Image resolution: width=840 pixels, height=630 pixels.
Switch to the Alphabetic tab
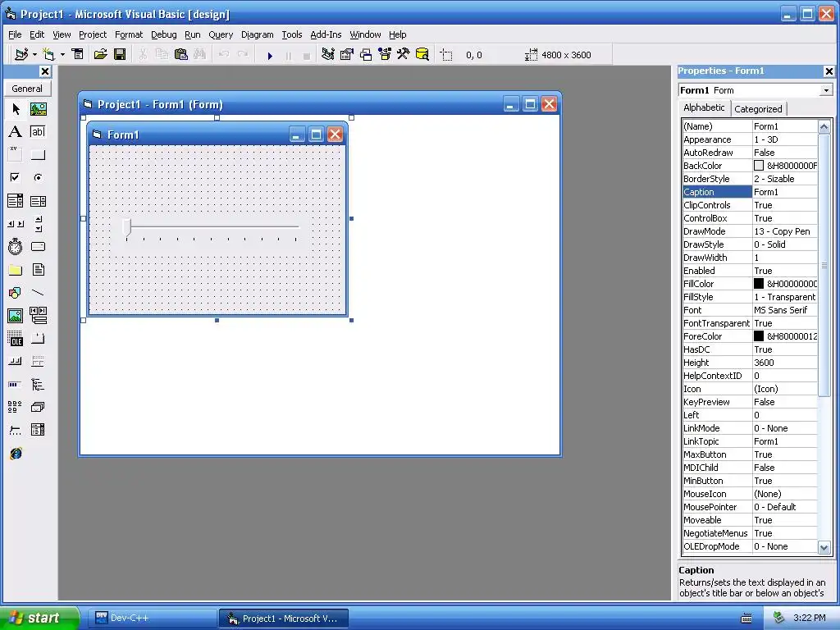[704, 107]
